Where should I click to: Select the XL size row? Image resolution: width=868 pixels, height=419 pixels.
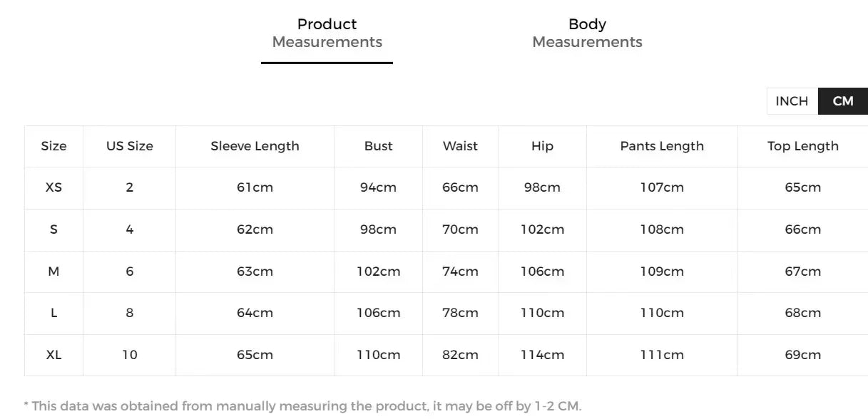click(53, 355)
